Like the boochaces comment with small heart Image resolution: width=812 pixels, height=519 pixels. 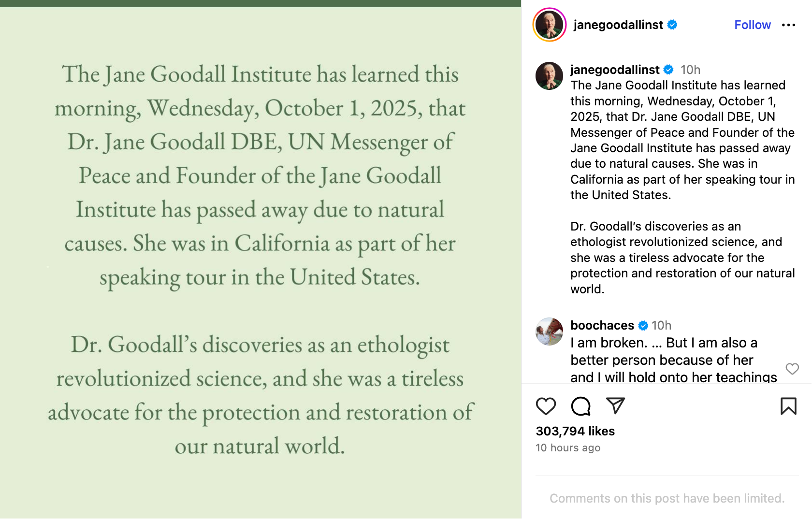click(x=792, y=369)
